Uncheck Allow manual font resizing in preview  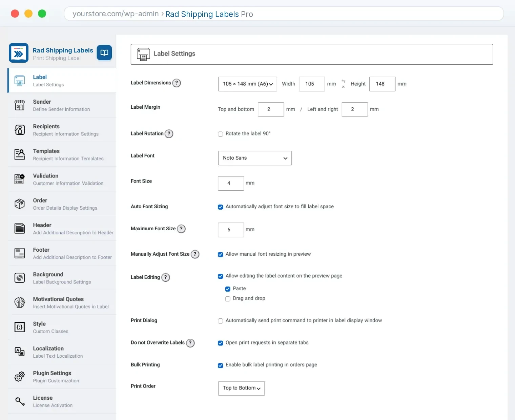coord(221,254)
